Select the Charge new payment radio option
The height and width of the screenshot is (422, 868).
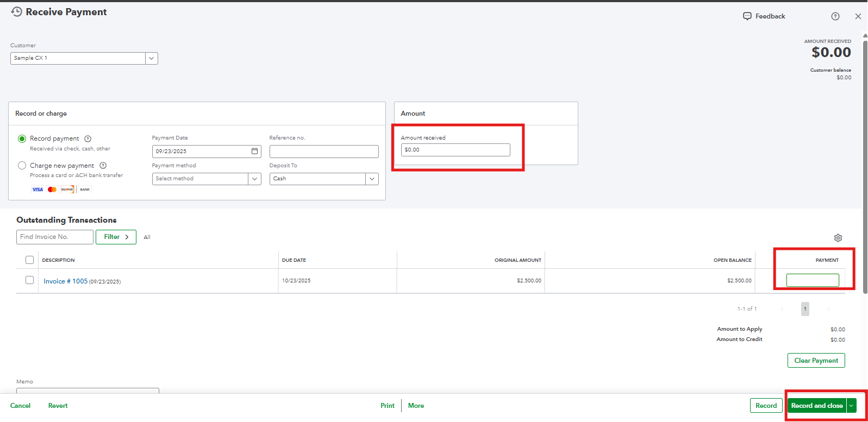[22, 166]
